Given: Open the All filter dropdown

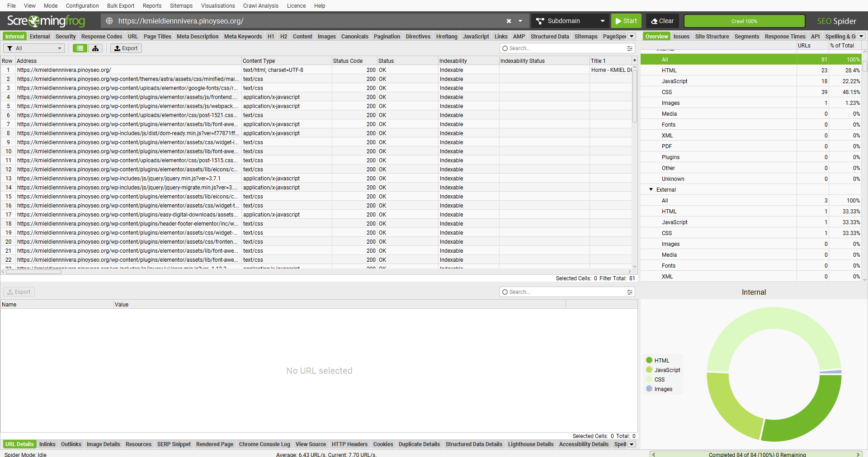Looking at the screenshot, I should 34,48.
